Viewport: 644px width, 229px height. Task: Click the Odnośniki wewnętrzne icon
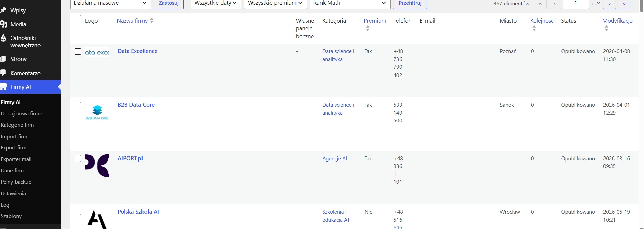3,38
